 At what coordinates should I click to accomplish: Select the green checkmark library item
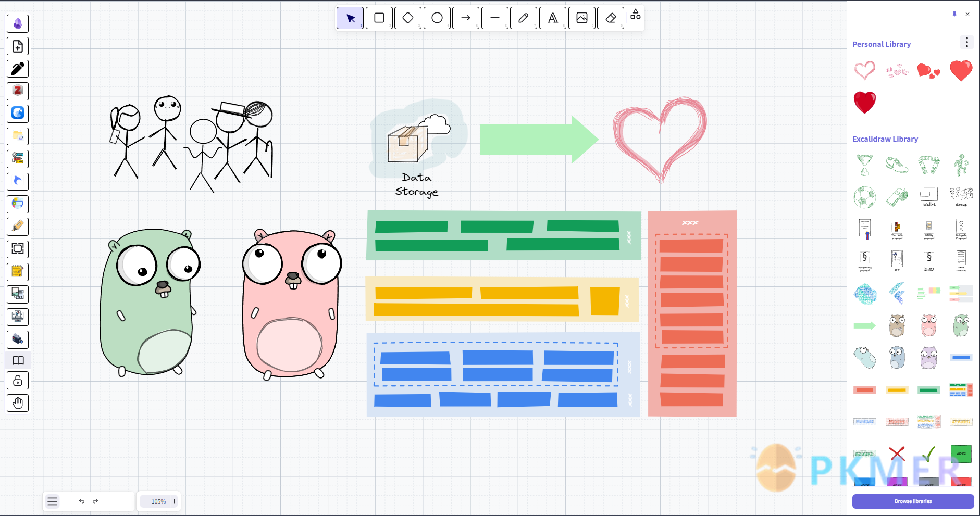929,454
